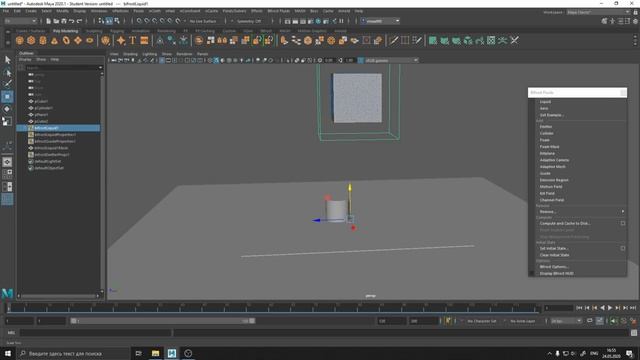Toggle visibility of pCube1 node icon
The image size is (640, 360).
(31, 101)
